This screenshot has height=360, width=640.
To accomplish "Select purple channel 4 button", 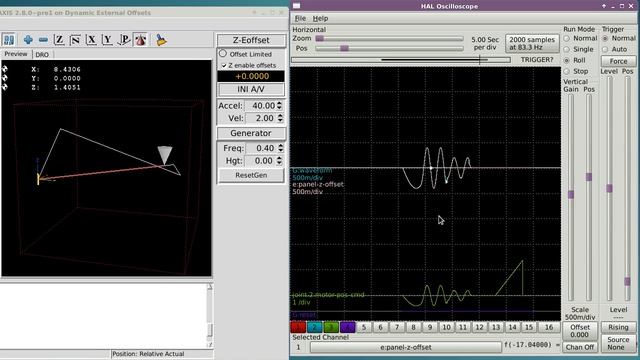I will 347,327.
